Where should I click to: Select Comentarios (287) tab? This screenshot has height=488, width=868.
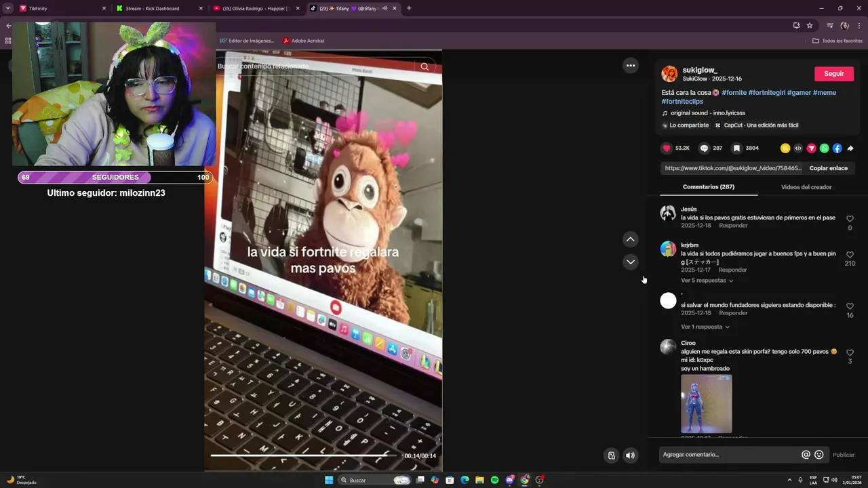[709, 187]
